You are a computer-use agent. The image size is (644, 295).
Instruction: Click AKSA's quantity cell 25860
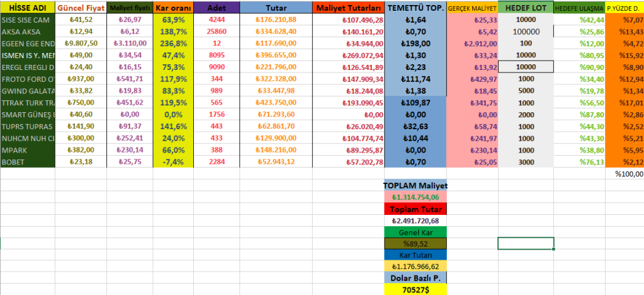point(217,32)
